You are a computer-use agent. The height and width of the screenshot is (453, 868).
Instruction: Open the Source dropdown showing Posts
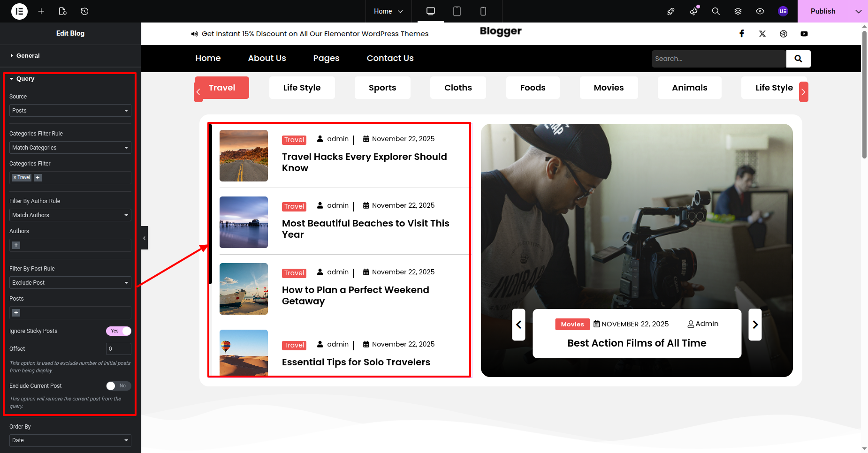click(x=70, y=111)
